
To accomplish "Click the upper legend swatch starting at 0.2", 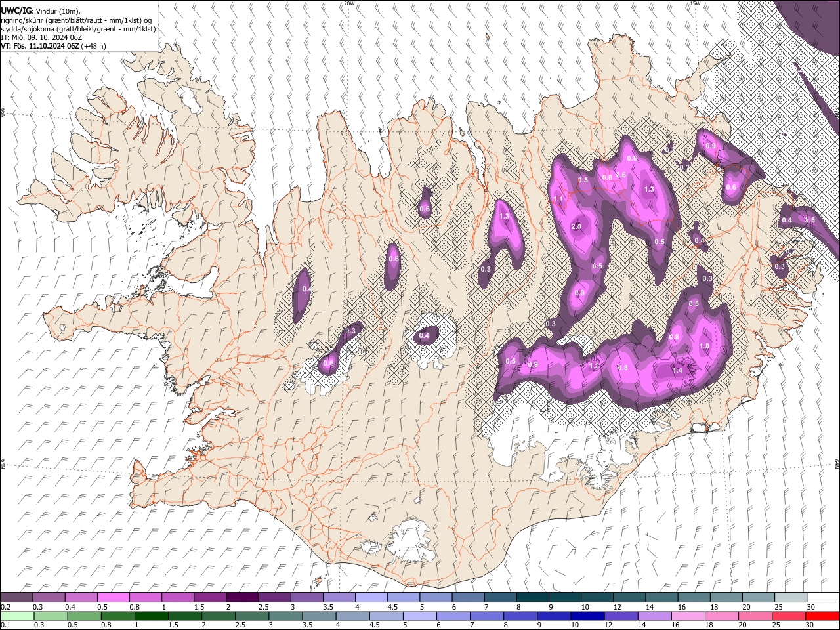I will coord(16,598).
